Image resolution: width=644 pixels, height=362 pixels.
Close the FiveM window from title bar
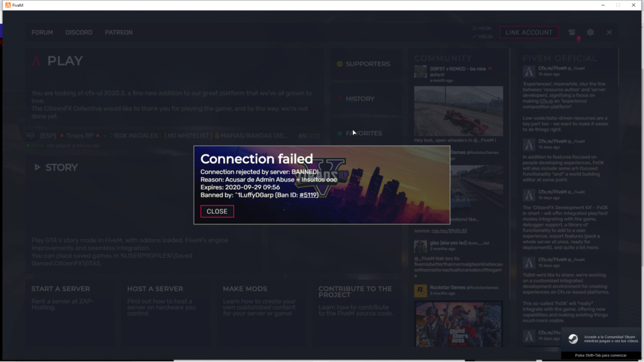click(633, 5)
